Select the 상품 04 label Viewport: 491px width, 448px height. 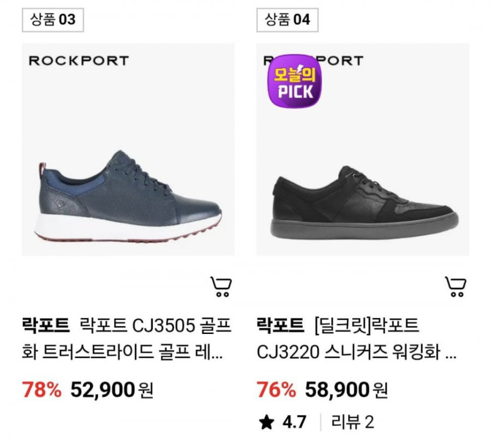point(287,20)
